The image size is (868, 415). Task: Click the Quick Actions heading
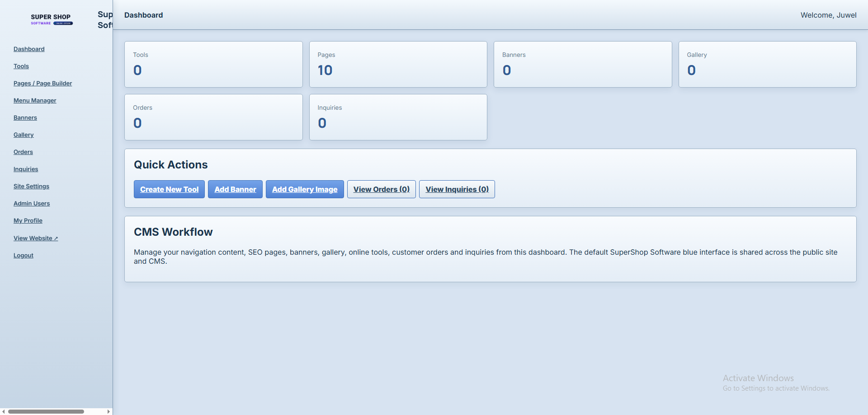(171, 165)
